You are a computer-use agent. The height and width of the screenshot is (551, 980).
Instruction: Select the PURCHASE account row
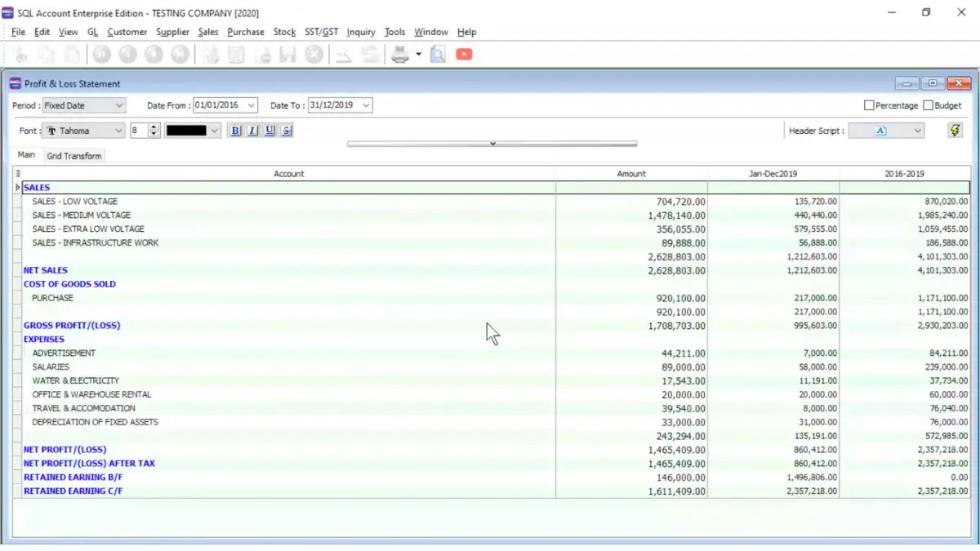[492, 298]
